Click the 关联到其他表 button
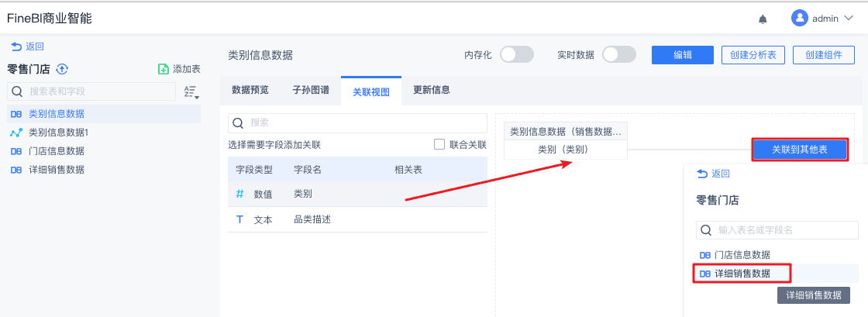Viewport: 868px width, 317px height. point(799,150)
